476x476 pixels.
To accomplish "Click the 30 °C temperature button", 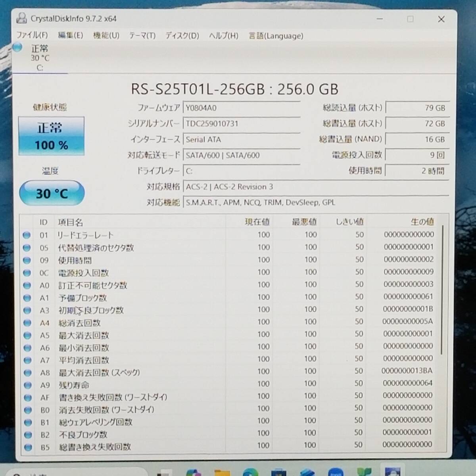I will [52, 193].
